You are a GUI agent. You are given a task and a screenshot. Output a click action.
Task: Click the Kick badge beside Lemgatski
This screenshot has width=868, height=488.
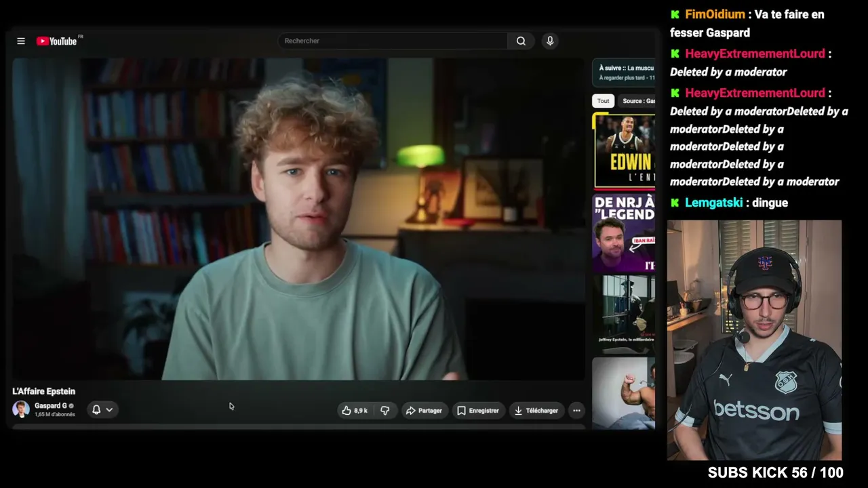point(675,203)
